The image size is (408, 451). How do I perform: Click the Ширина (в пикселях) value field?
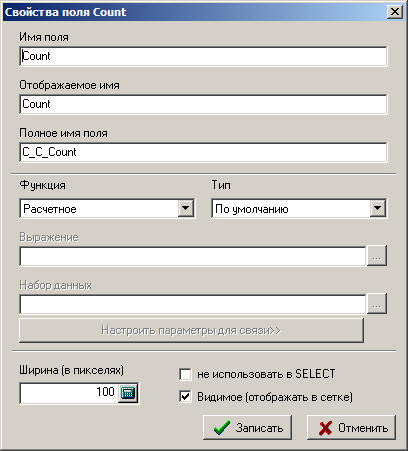coord(69,393)
